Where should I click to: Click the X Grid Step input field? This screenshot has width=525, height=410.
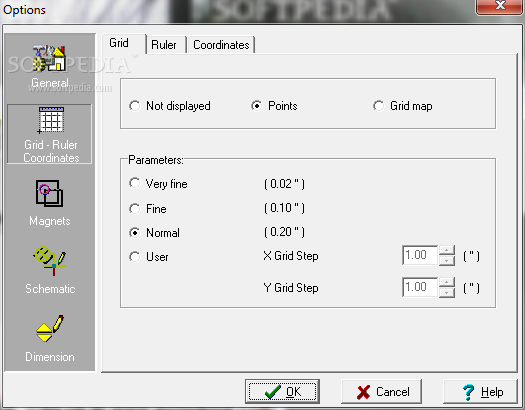(420, 255)
